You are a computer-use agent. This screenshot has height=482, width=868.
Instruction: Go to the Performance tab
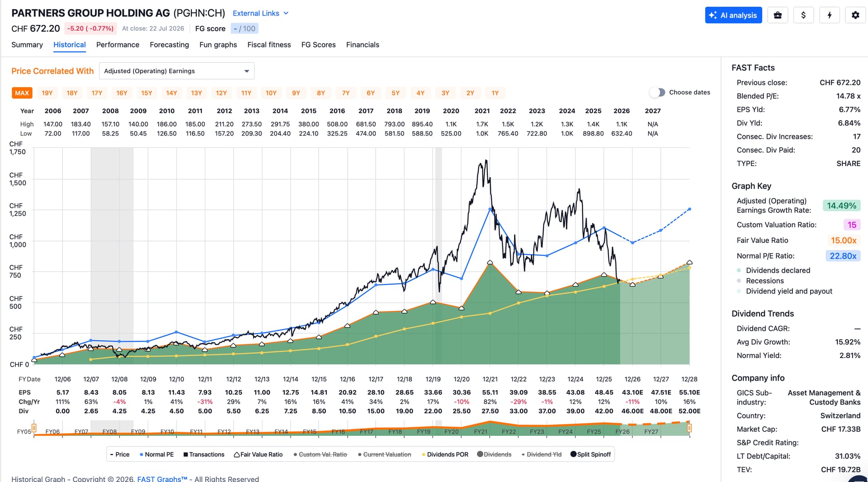point(118,45)
